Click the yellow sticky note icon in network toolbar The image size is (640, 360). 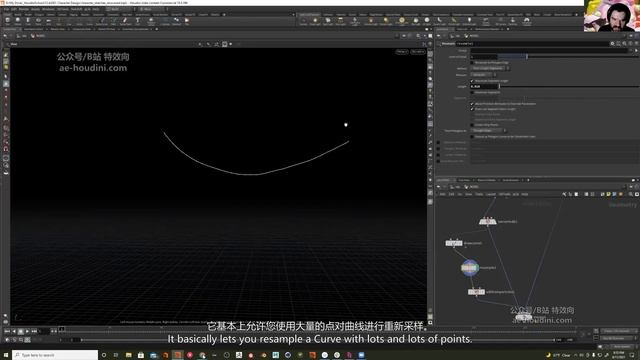click(609, 194)
